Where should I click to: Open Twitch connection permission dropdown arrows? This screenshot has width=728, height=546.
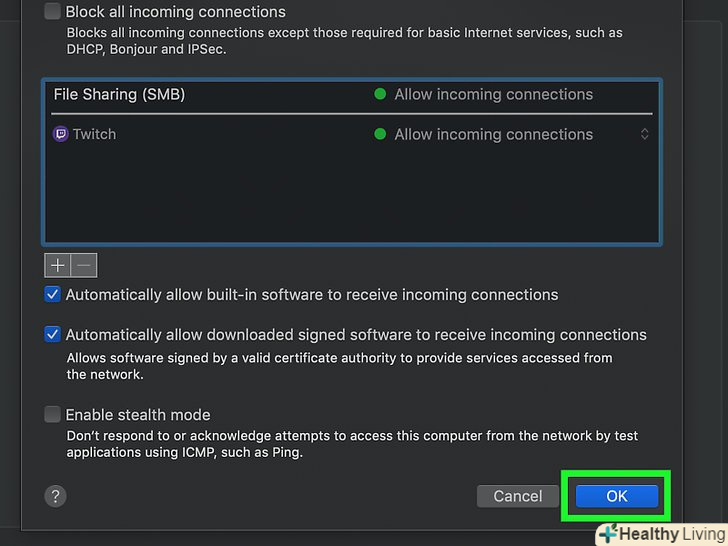point(644,134)
